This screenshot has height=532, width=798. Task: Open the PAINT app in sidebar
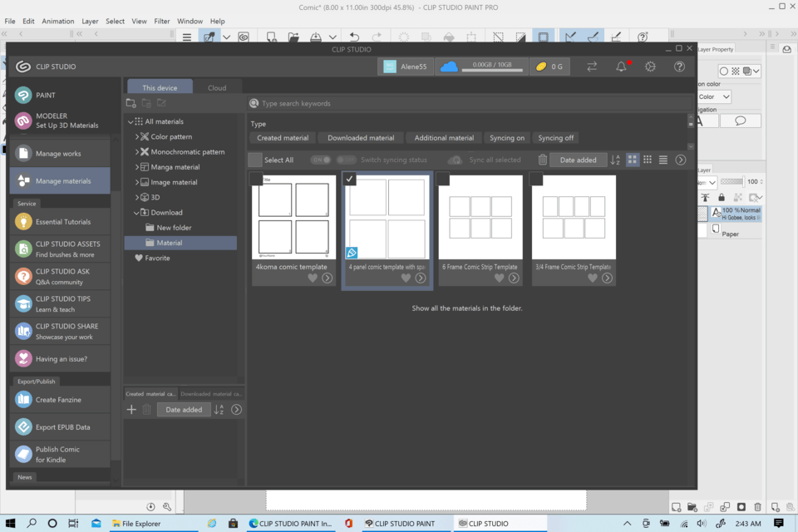[x=60, y=96]
